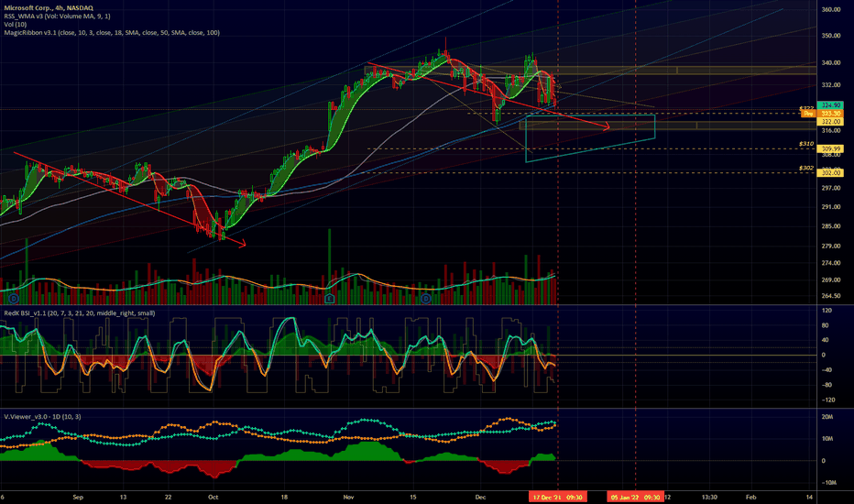Viewport: 854px width, 504px height.
Task: Click the 13:30 label on the time axis
Action: pyautogui.click(x=709, y=497)
